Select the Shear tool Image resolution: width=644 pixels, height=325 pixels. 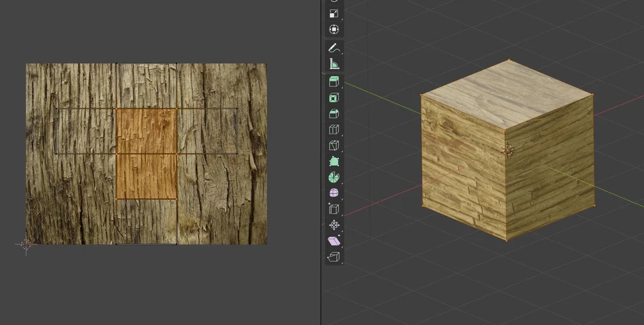point(334,241)
